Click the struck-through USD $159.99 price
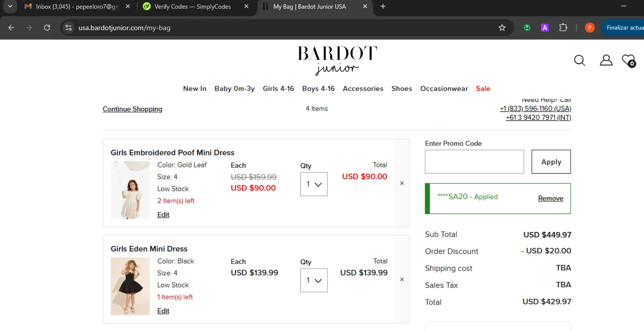The image size is (644, 331). tap(253, 177)
